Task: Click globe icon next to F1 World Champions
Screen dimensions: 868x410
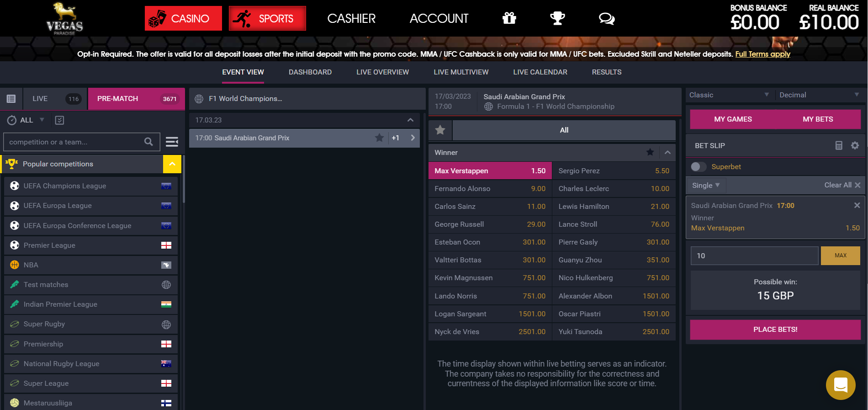Action: click(199, 99)
